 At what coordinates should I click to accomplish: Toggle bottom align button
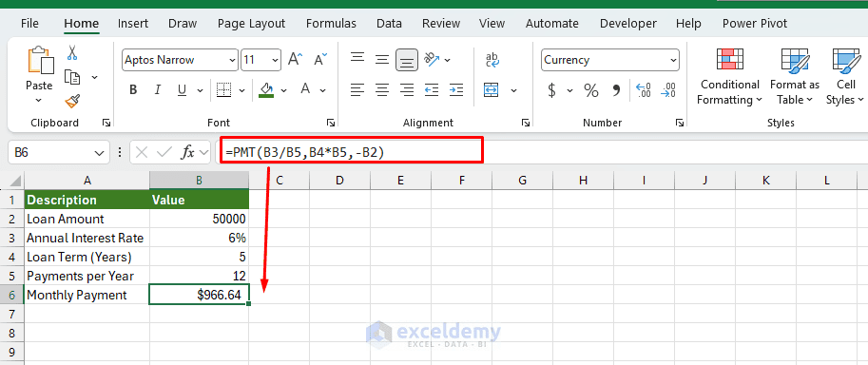coord(407,60)
